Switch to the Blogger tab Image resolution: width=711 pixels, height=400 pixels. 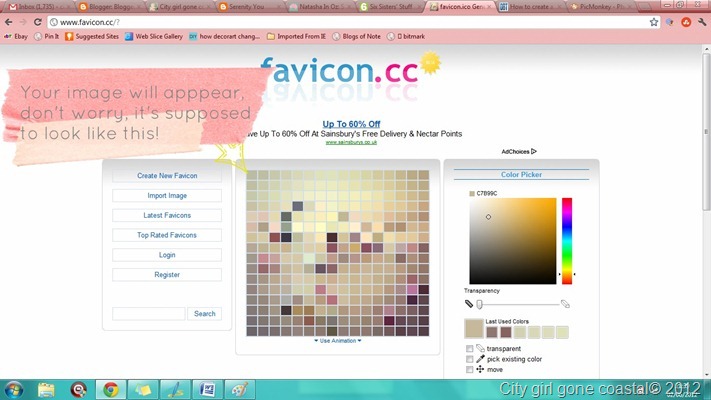[x=109, y=7]
